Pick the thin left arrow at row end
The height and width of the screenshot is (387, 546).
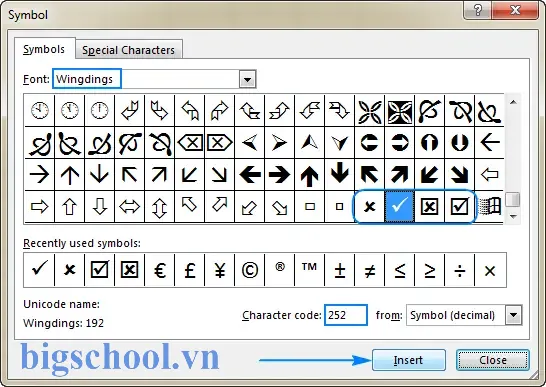click(x=490, y=142)
